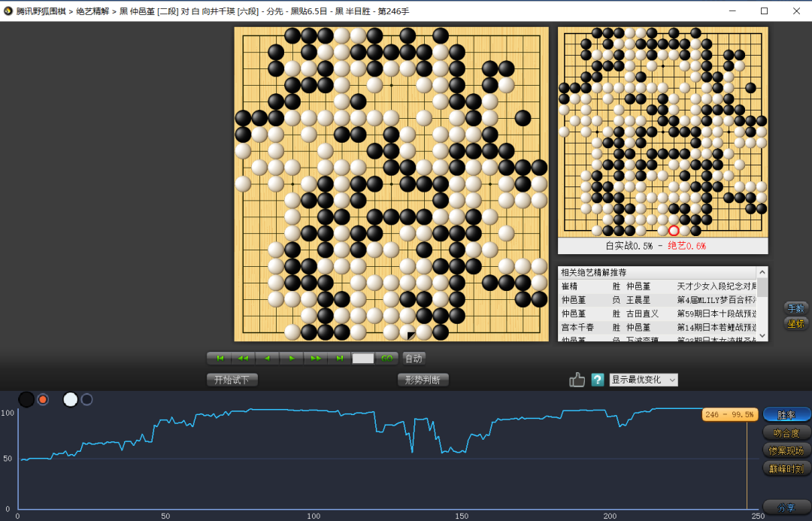The width and height of the screenshot is (812, 521).
Task: Click the recommendations list scroll up arrow
Action: tap(762, 272)
